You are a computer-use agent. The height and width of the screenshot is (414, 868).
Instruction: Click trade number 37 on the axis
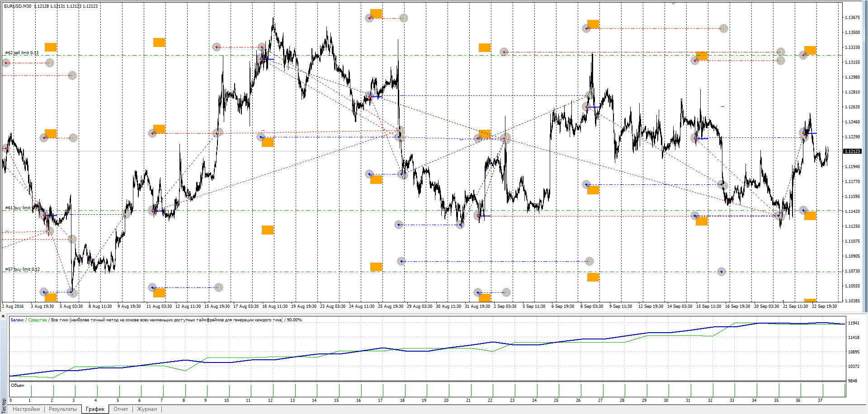point(820,400)
